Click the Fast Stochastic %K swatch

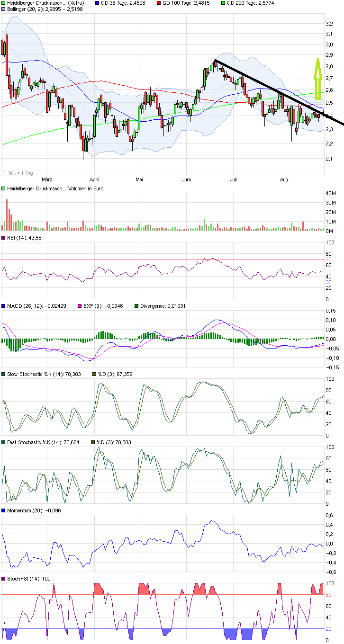tap(4, 442)
